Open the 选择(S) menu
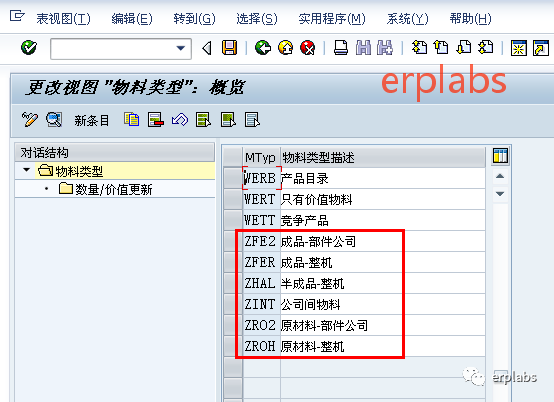The height and width of the screenshot is (402, 554). [257, 19]
